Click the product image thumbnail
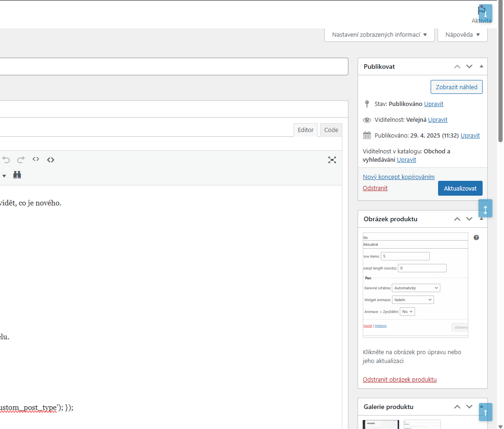Screen dimensions: 504x429 (x=415, y=285)
